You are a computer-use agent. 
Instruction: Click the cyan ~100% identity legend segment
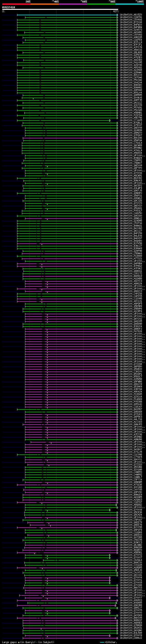coord(130,4)
